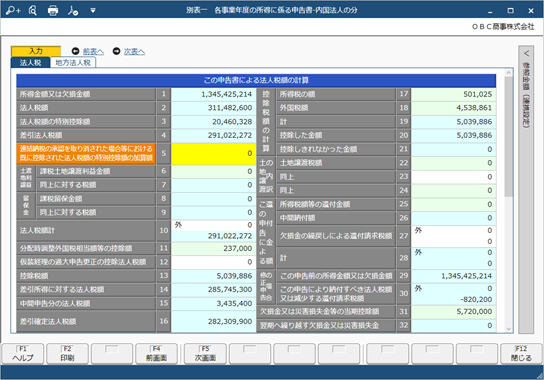This screenshot has width=544, height=380.
Task: Switch to the 法人税 tab
Action: (x=31, y=62)
